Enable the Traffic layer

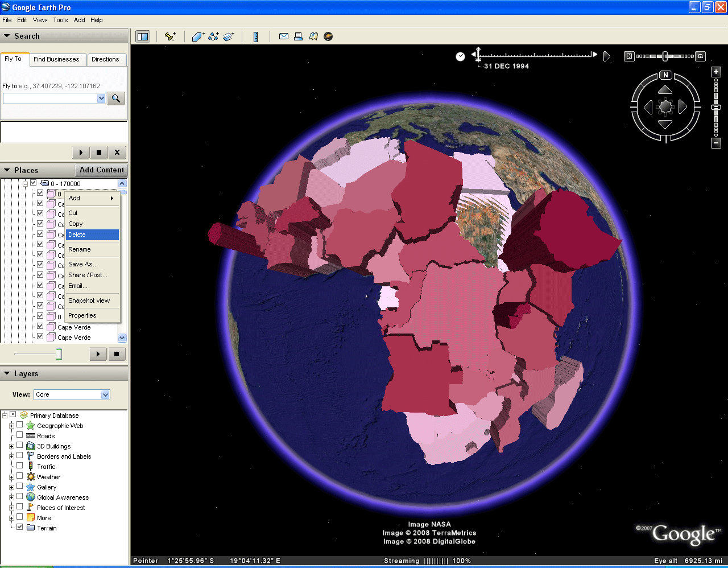click(20, 466)
